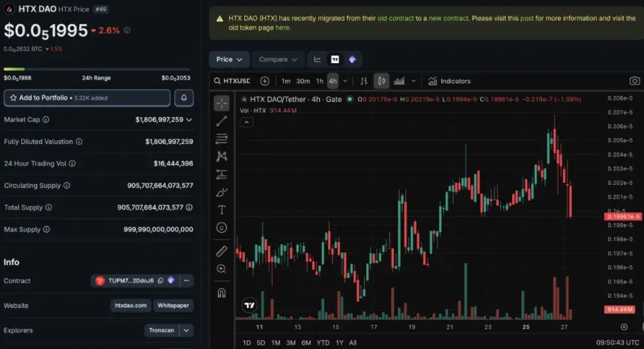Expand the Explorers dropdown arrow
The width and height of the screenshot is (644, 349).
coord(186,330)
